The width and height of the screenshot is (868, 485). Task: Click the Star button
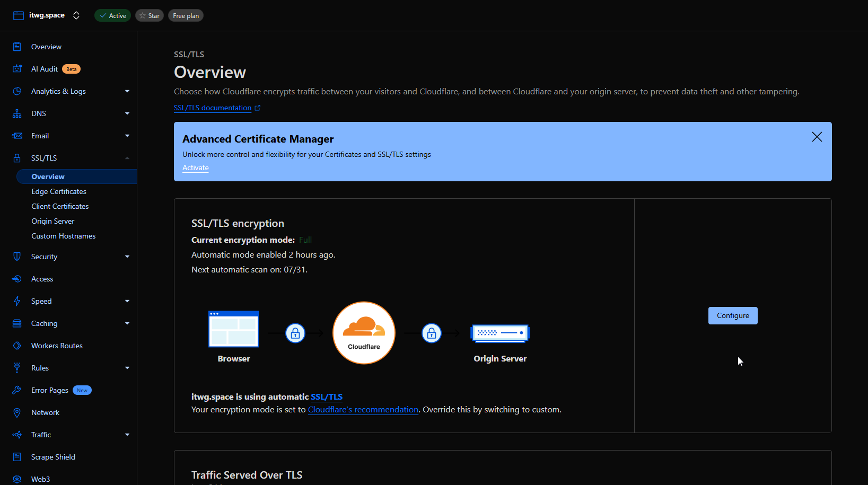click(x=150, y=16)
